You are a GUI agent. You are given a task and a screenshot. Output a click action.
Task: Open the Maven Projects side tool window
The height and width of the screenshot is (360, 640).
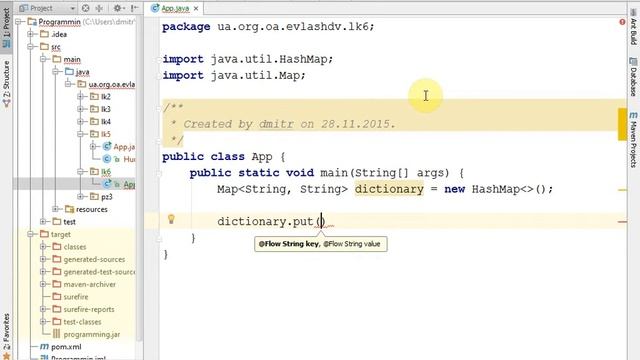click(633, 140)
